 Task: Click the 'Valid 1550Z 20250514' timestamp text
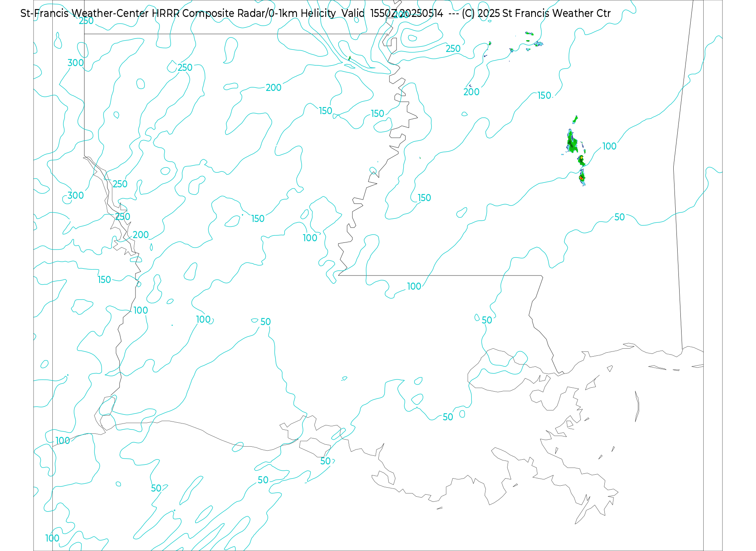(x=392, y=13)
